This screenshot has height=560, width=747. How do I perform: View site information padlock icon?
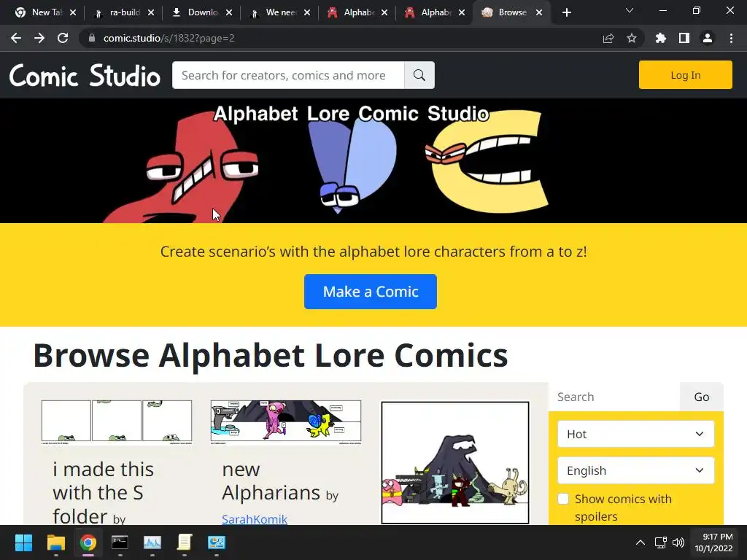coord(92,38)
